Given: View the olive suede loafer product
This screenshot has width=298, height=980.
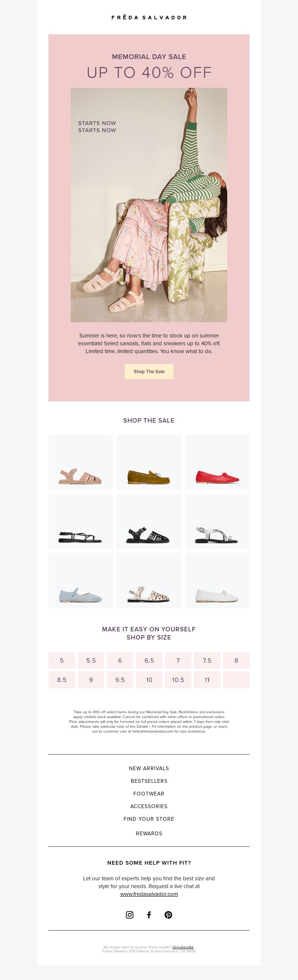Looking at the screenshot, I should point(149,462).
